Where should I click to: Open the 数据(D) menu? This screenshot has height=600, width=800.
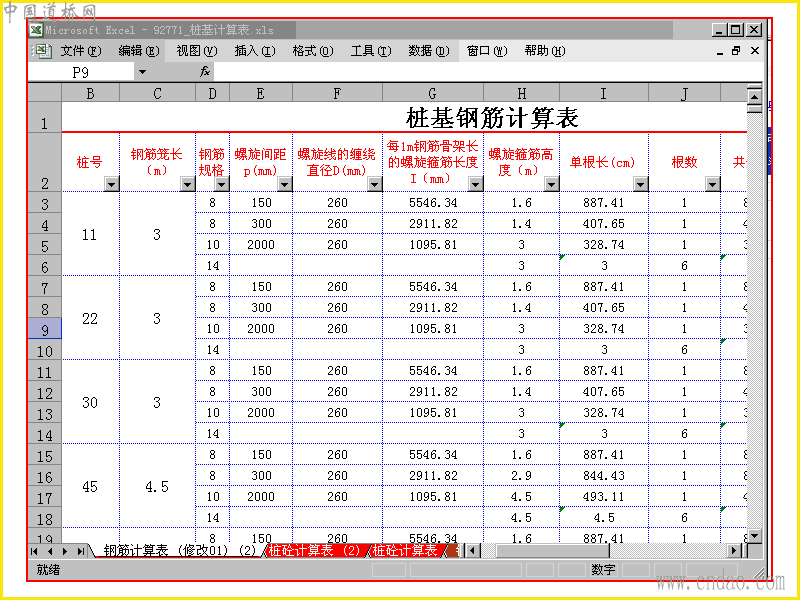[429, 51]
